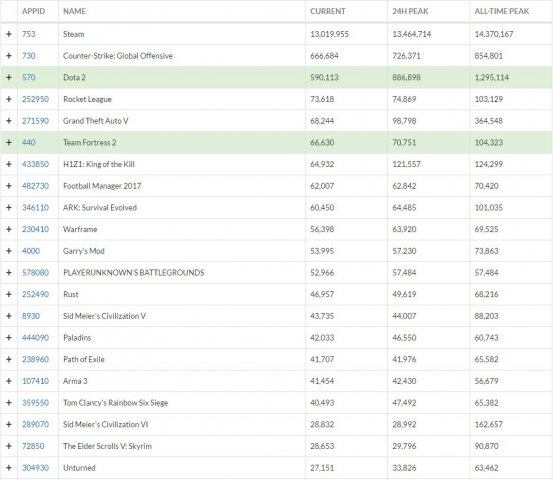
Task: Select the PLAYERUNKNOWN'S BATTLEGROUNDS name cell
Action: (x=182, y=273)
